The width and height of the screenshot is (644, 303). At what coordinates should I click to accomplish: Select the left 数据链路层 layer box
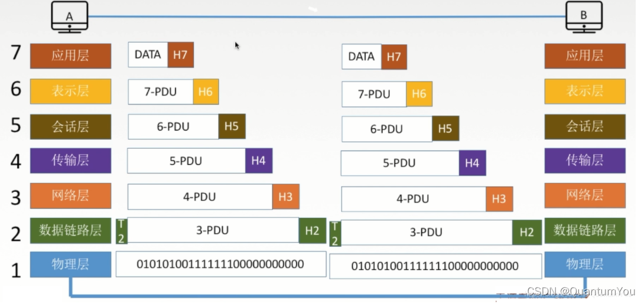coord(71,231)
